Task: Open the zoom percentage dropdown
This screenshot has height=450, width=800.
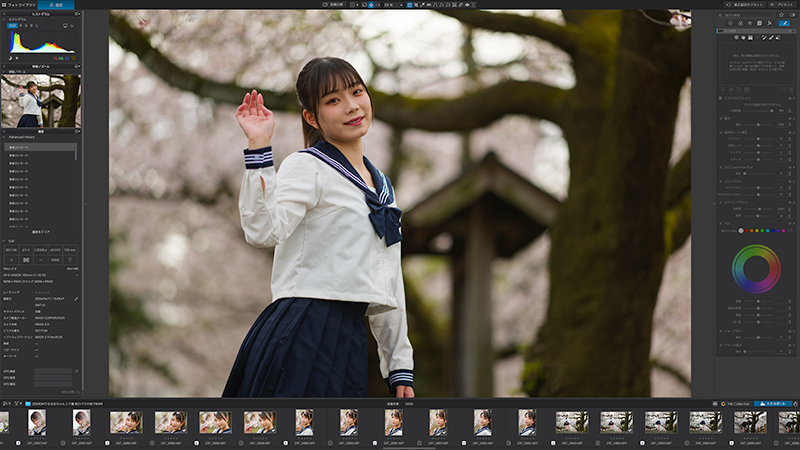Action: coord(402,5)
